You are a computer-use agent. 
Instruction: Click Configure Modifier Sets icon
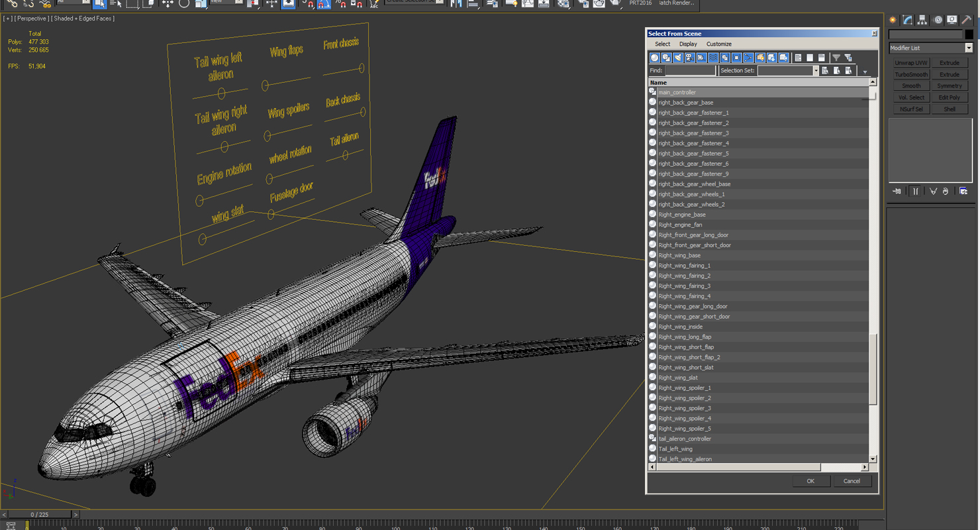tap(963, 191)
